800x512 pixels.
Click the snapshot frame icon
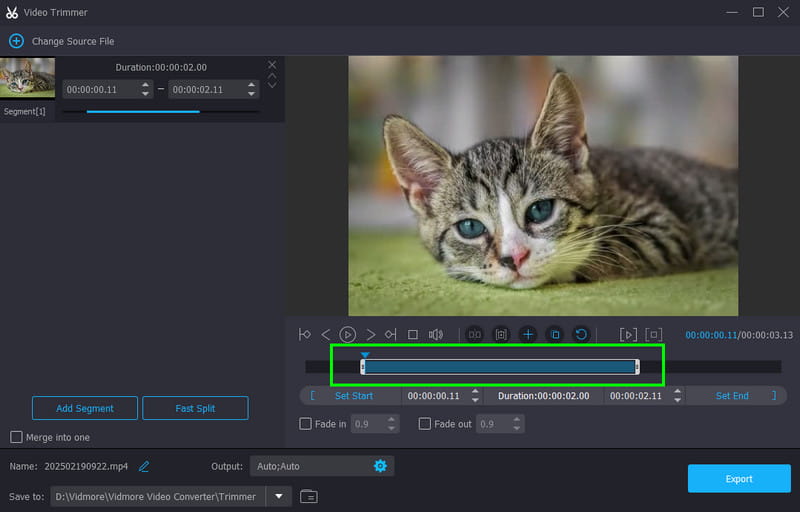click(501, 335)
